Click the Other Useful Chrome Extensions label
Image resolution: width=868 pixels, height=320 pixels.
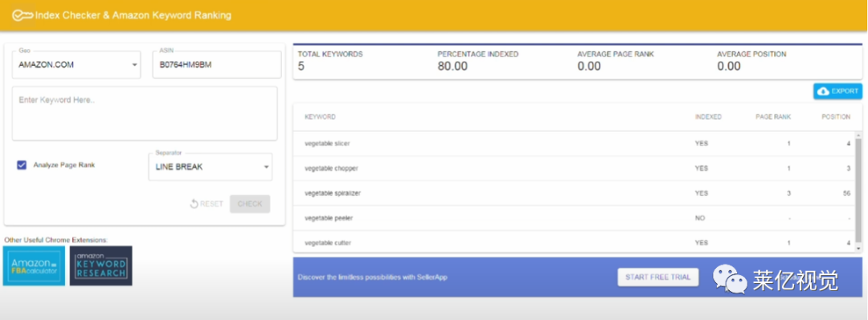point(55,240)
